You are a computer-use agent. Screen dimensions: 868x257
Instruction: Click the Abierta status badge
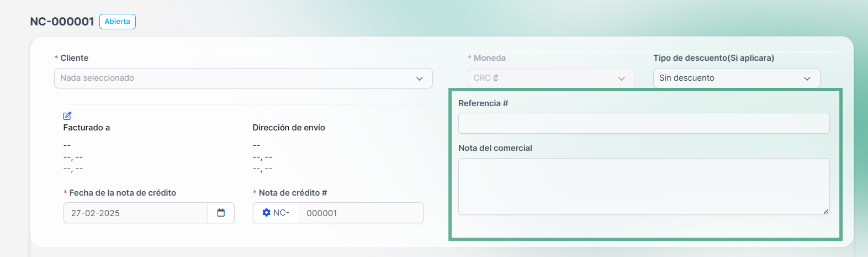click(118, 22)
